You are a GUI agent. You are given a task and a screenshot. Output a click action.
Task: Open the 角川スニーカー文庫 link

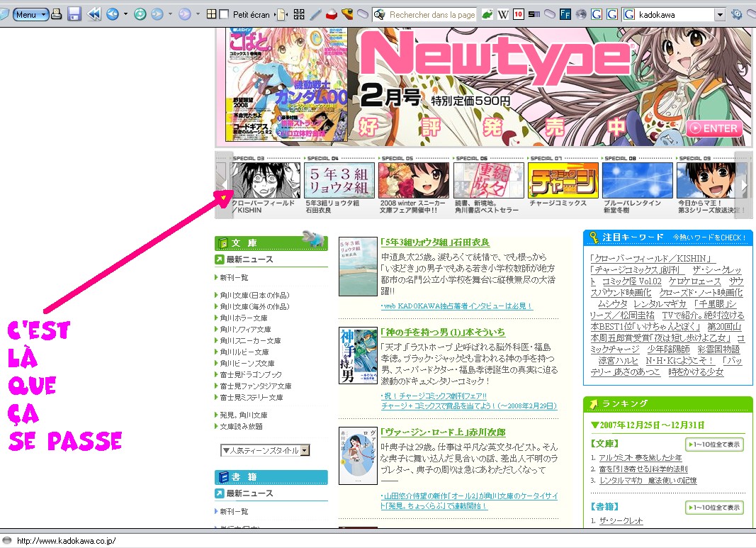coord(250,340)
